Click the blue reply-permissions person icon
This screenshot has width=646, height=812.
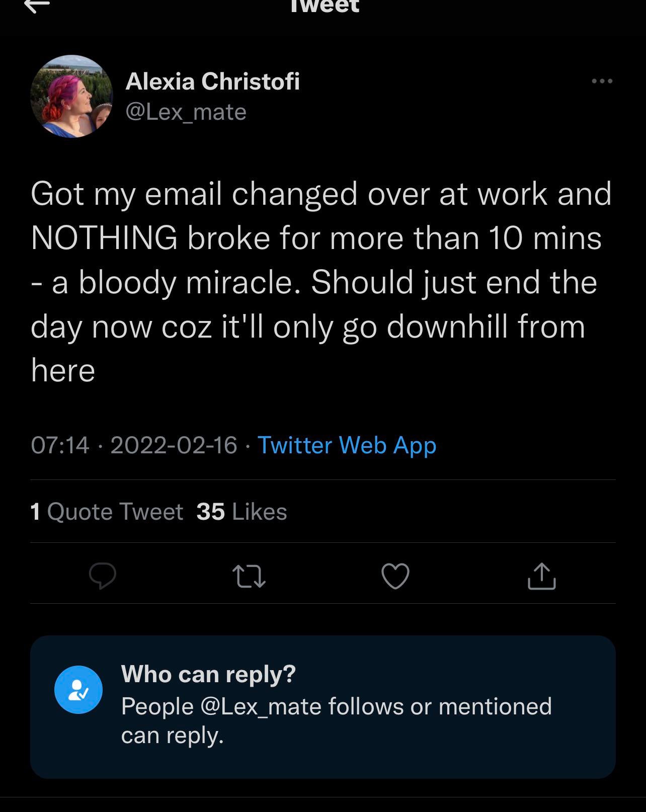coord(78,689)
